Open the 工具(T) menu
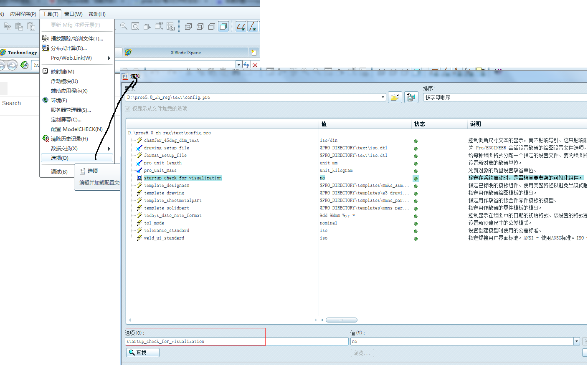588x368 pixels. point(50,14)
